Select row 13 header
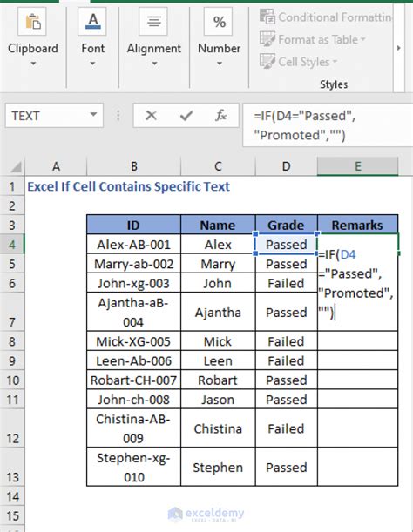The image size is (413, 532). (12, 467)
